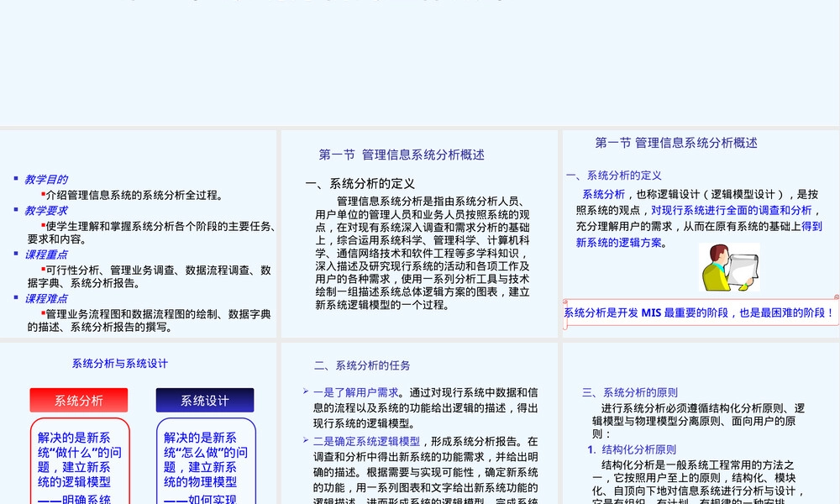Open the teaching objectives slide thumbnail

pyautogui.click(x=139, y=234)
